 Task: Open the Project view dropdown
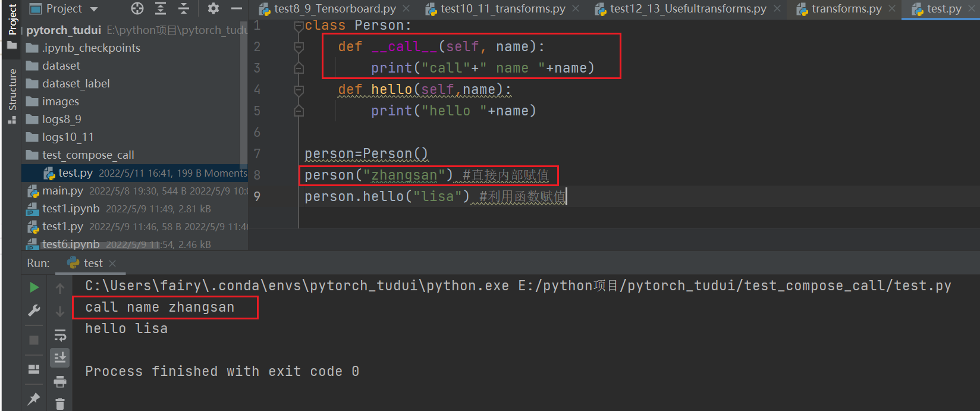(94, 9)
